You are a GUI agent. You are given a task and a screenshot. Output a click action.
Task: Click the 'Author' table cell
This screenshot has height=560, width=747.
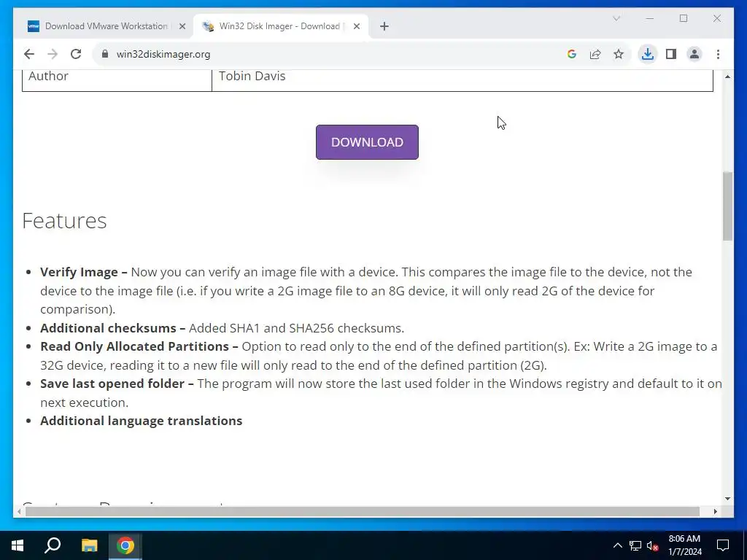117,79
